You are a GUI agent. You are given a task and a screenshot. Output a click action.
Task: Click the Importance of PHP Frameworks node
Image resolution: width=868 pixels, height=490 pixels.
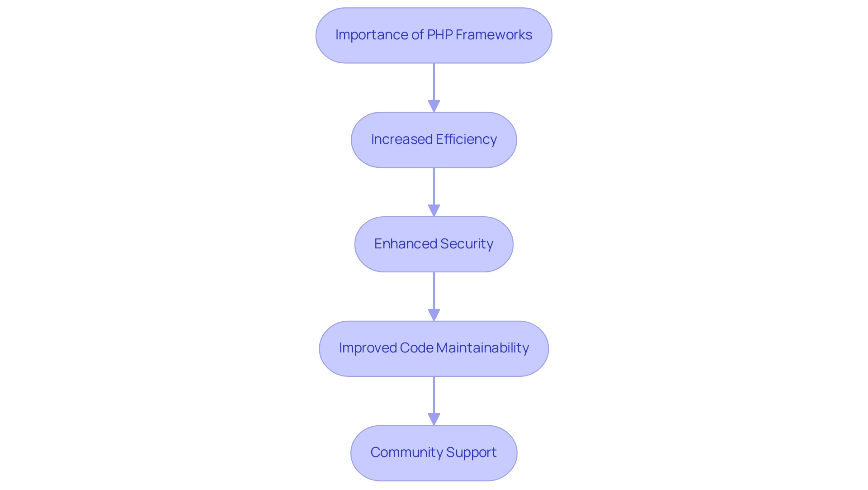pos(434,34)
